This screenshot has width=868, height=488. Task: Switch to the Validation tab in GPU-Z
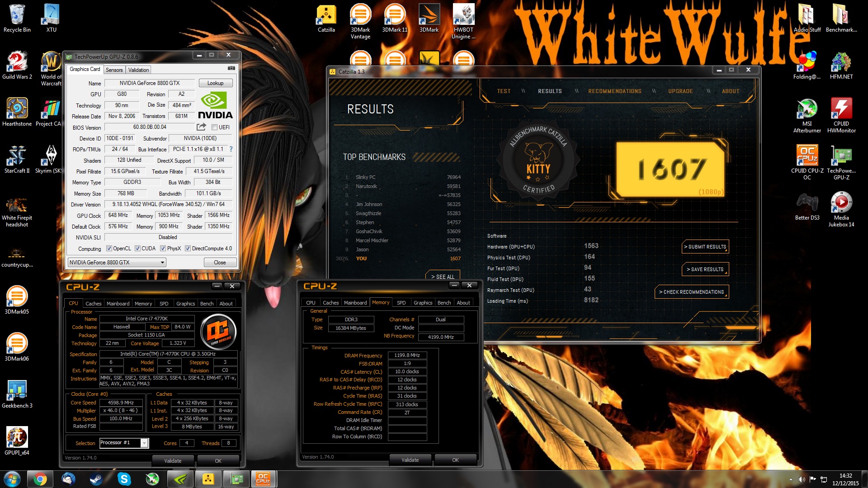(x=138, y=70)
